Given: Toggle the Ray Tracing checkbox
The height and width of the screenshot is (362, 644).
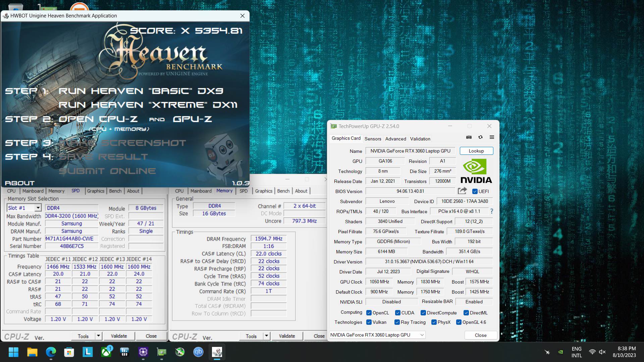Looking at the screenshot, I should coord(397,322).
